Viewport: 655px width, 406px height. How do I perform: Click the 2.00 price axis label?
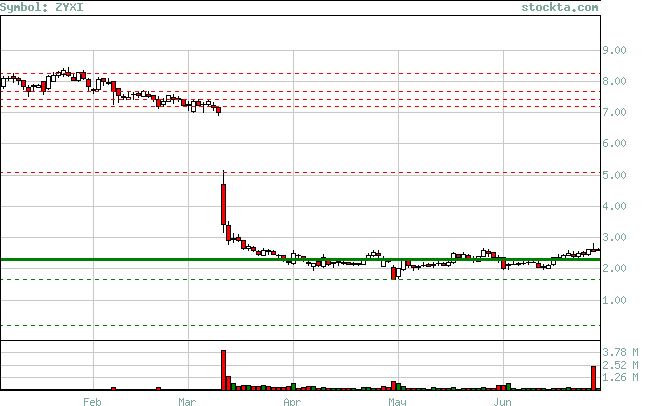point(614,269)
